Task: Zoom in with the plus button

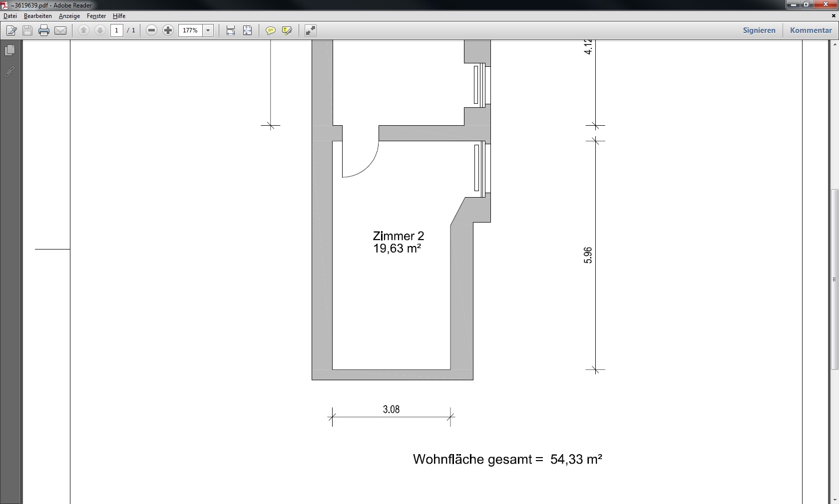Action: (x=168, y=30)
